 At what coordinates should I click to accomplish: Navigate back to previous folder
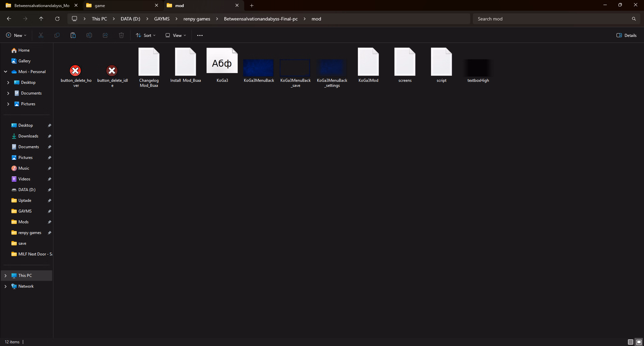[9, 19]
